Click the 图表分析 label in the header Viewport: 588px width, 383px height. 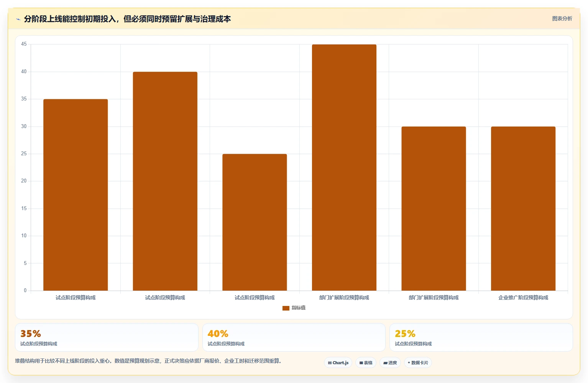(562, 18)
